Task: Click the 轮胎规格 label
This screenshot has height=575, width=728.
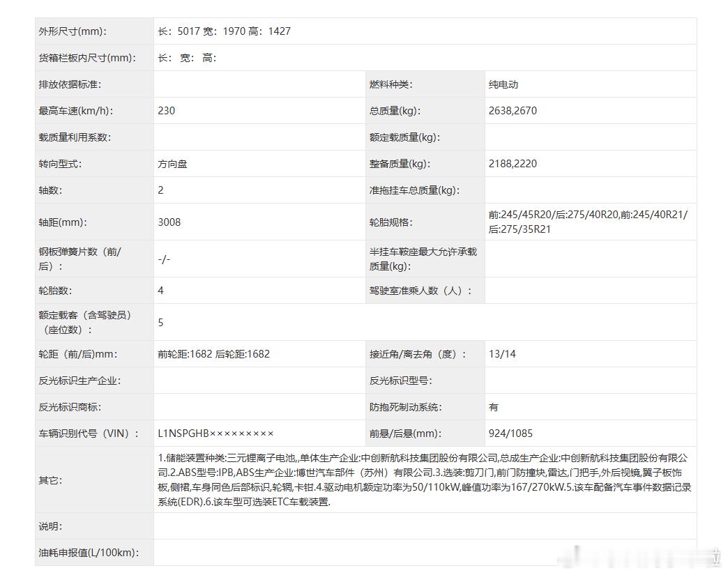Action: [391, 222]
